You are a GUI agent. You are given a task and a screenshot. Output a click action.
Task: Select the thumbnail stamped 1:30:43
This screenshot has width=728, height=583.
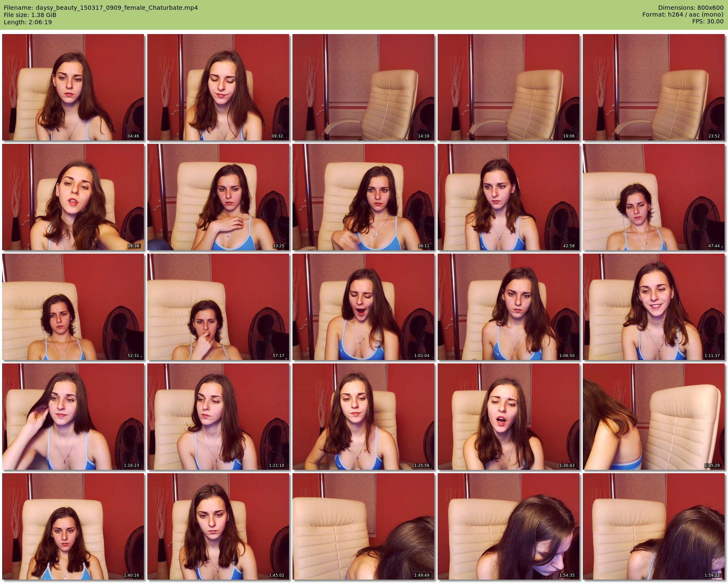508,417
